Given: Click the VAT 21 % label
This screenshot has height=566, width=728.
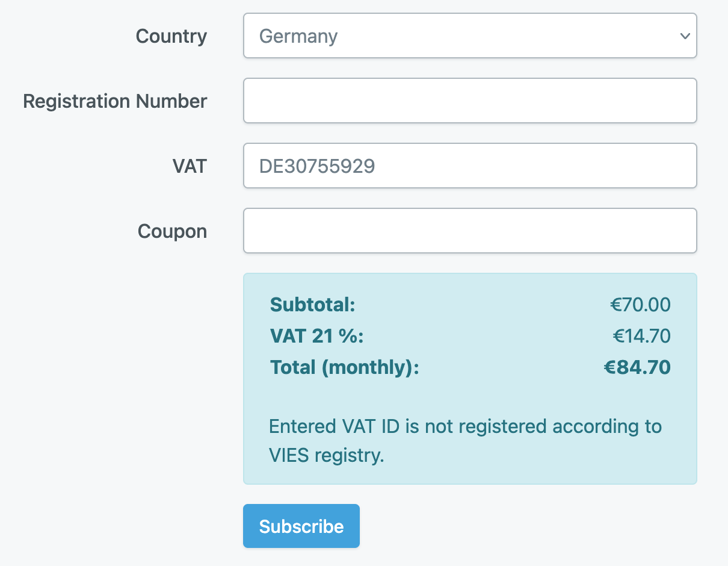Looking at the screenshot, I should pyautogui.click(x=317, y=336).
